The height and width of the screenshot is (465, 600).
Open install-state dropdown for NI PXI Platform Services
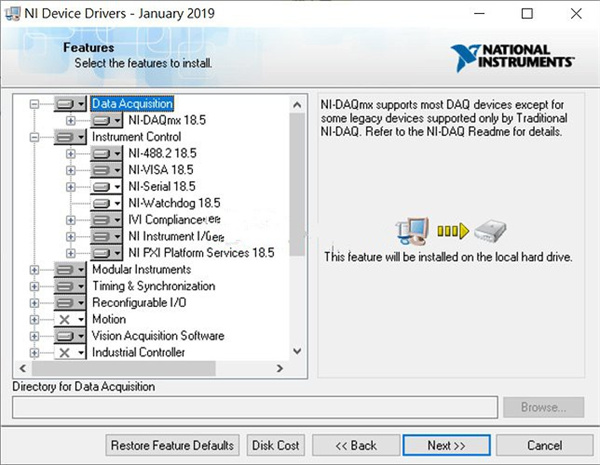pyautogui.click(x=106, y=253)
